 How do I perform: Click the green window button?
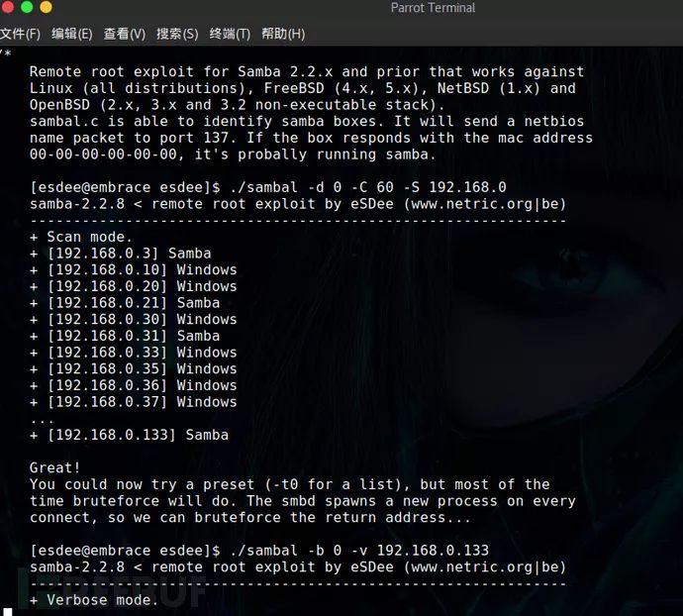[x=27, y=7]
